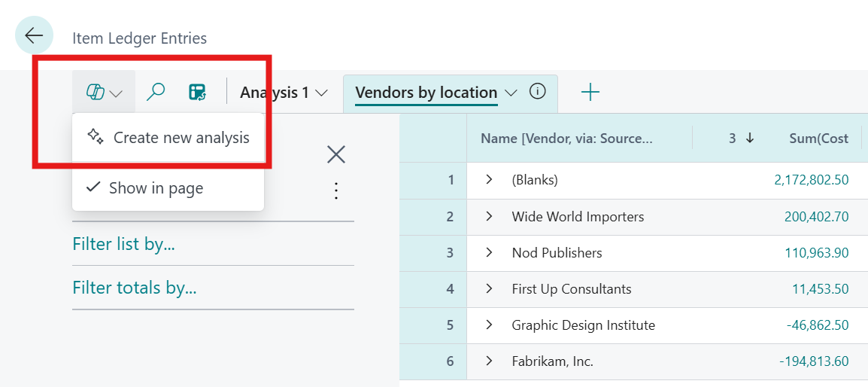Select the Wide World Importers name
Screen dimensions: 868x387
578,217
